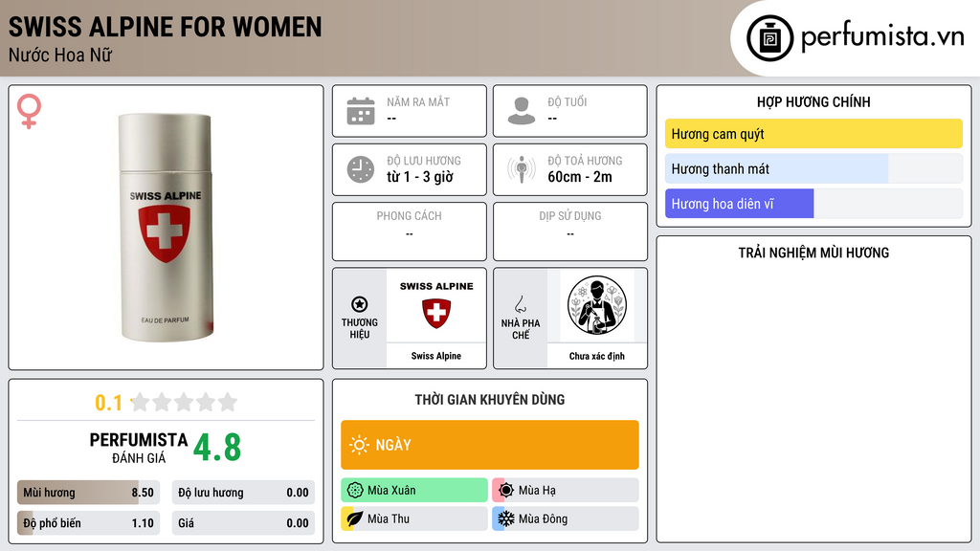The image size is (980, 551).
Task: Click the calendar icon for Năm ra mắt
Action: [361, 111]
